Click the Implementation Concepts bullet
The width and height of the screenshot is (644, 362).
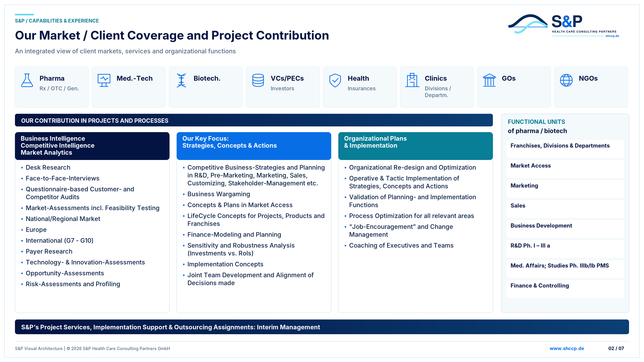click(x=225, y=264)
